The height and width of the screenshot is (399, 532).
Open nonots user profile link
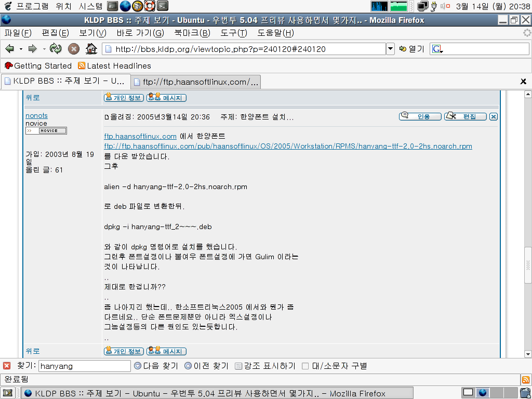tap(37, 115)
